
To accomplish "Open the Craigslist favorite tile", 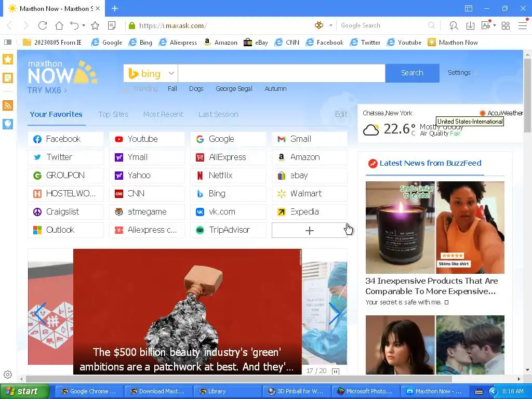I will click(66, 212).
